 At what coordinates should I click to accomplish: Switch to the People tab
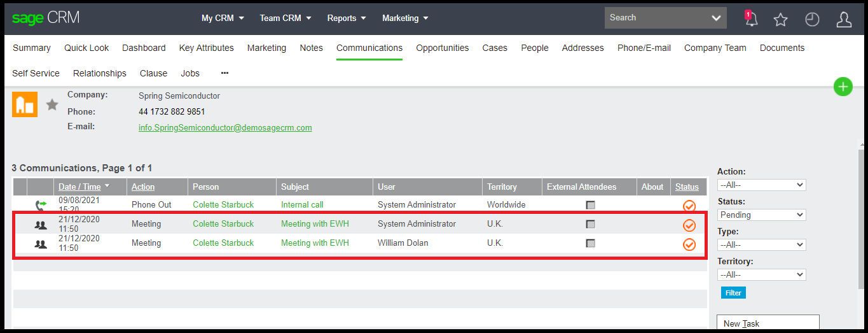[x=535, y=48]
